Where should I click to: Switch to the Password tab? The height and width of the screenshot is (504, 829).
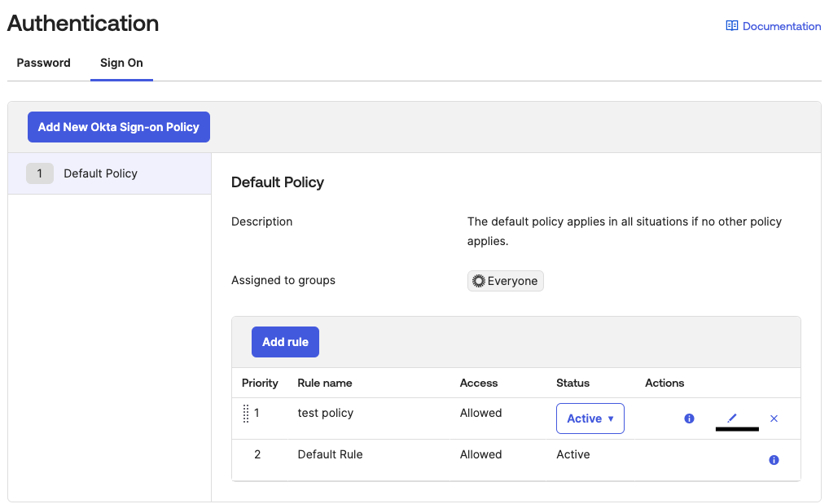pyautogui.click(x=44, y=63)
